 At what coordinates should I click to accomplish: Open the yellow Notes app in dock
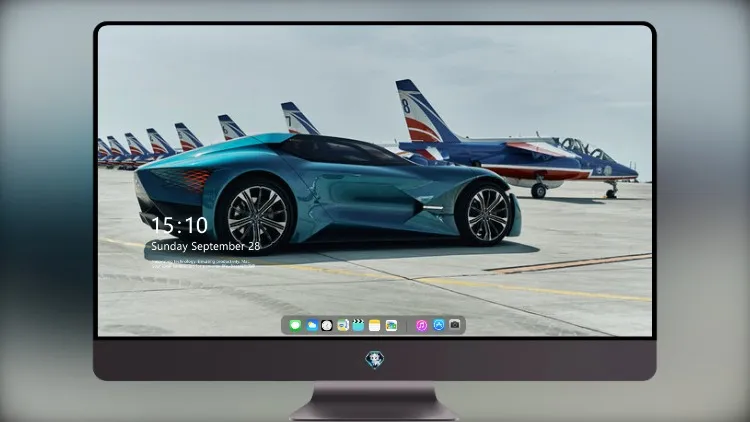(x=375, y=325)
